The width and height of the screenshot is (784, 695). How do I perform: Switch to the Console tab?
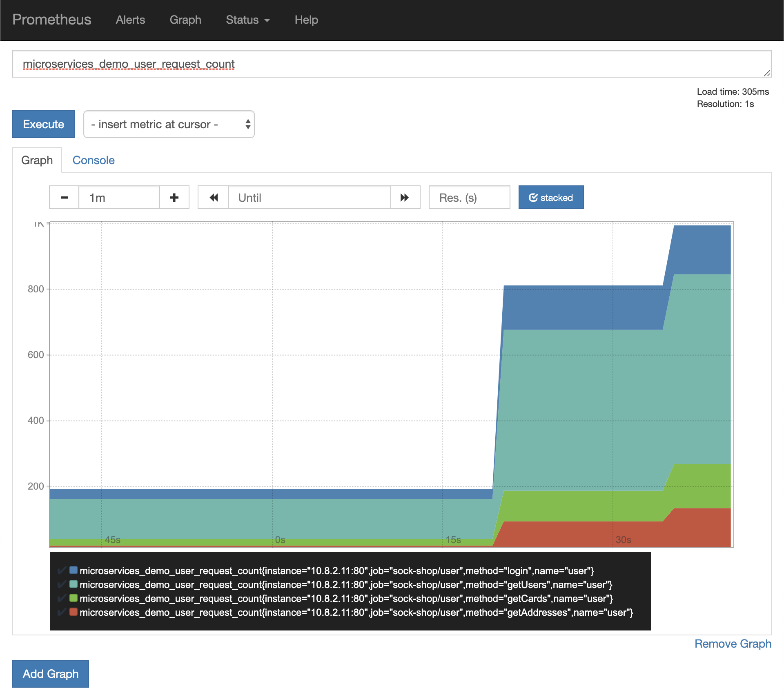point(94,160)
